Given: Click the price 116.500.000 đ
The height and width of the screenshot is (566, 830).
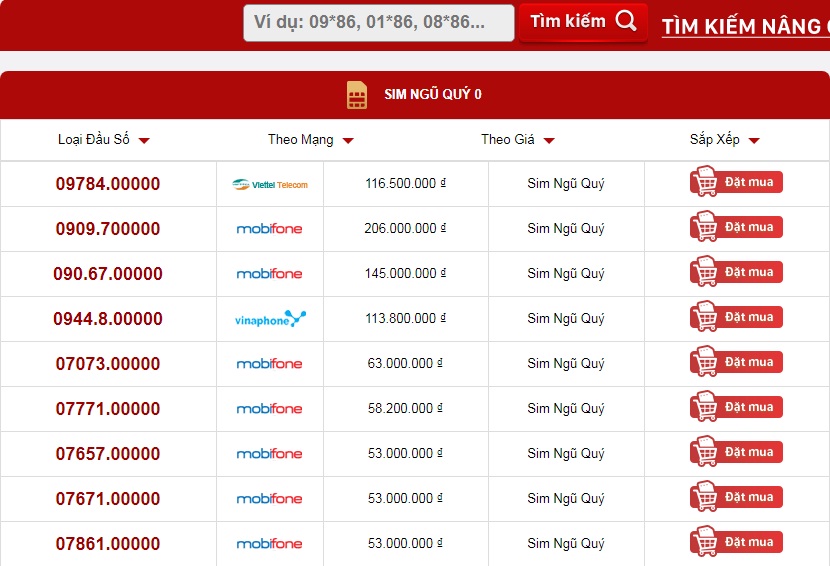Looking at the screenshot, I should [x=405, y=183].
